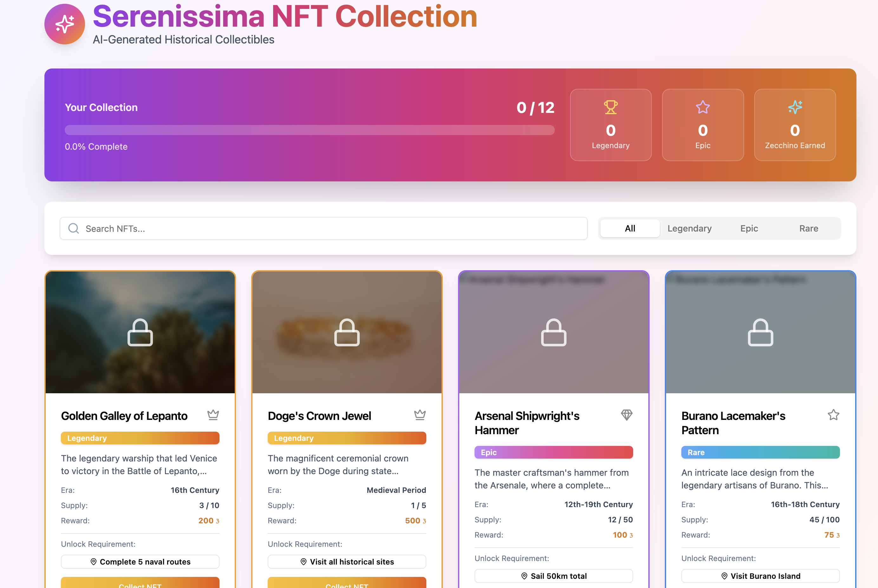Image resolution: width=878 pixels, height=588 pixels.
Task: Select the All filter tab
Action: coord(630,228)
